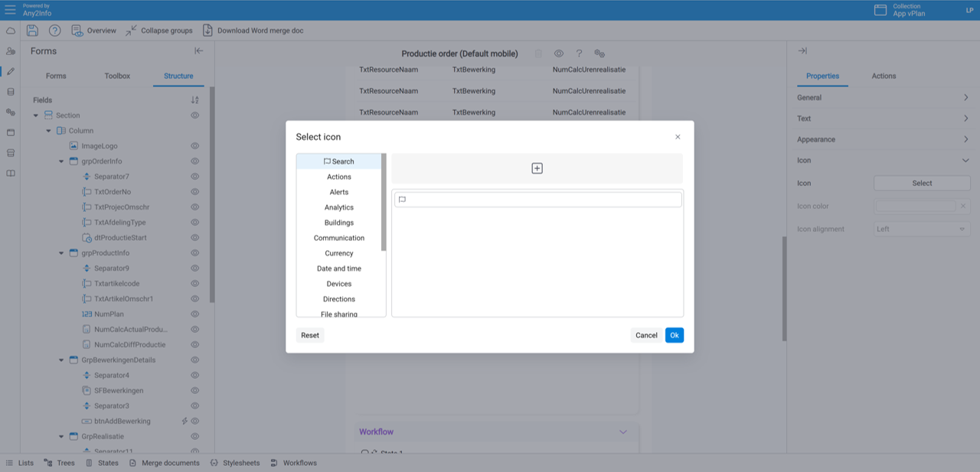
Task: Open the help question mark icon
Action: click(x=55, y=31)
